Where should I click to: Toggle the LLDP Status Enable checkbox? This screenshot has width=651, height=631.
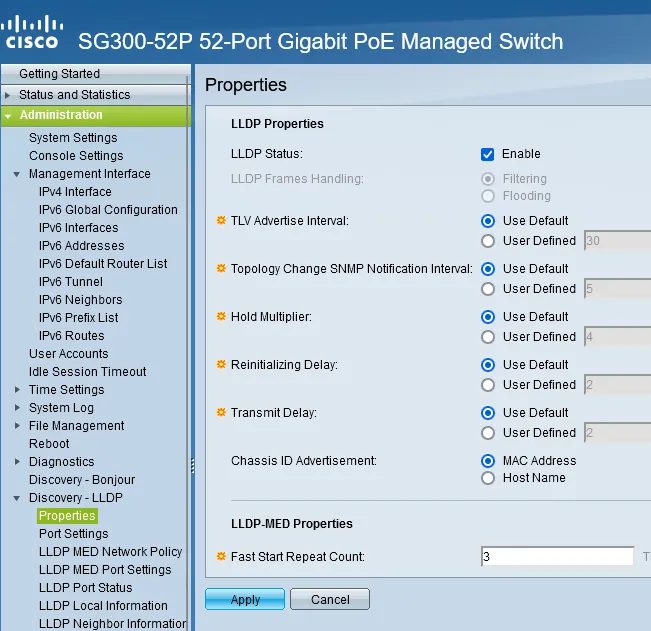[x=487, y=154]
